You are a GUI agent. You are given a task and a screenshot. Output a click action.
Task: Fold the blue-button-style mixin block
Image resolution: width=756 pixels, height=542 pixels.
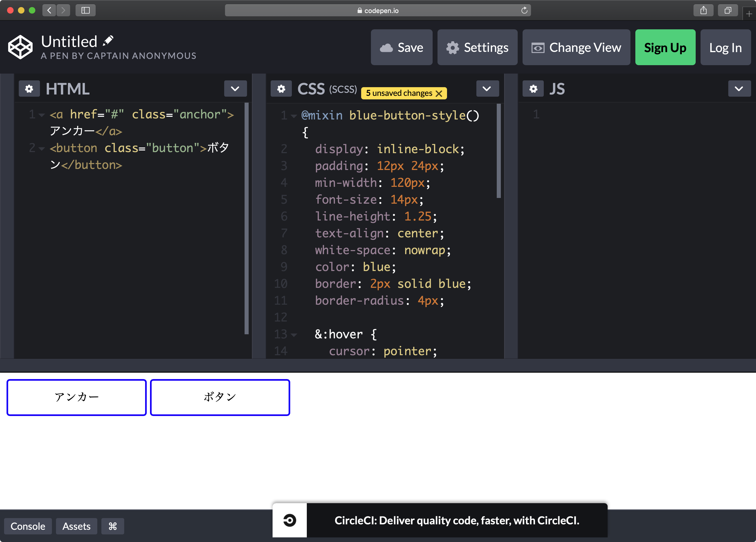pos(293,116)
